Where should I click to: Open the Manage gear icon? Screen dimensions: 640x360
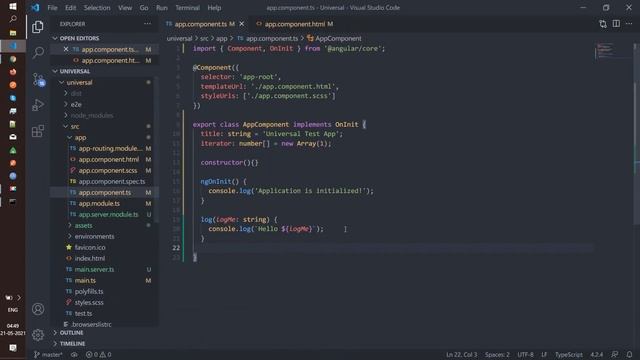[38, 335]
